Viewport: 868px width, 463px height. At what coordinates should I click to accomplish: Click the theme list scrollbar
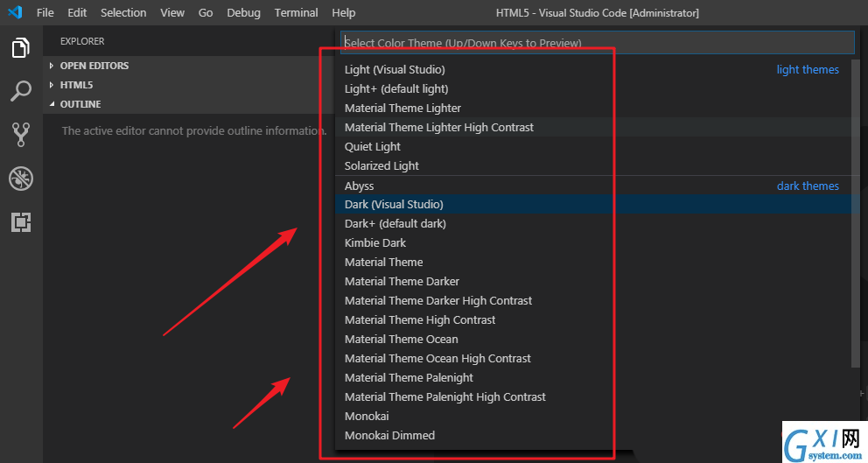[857, 213]
